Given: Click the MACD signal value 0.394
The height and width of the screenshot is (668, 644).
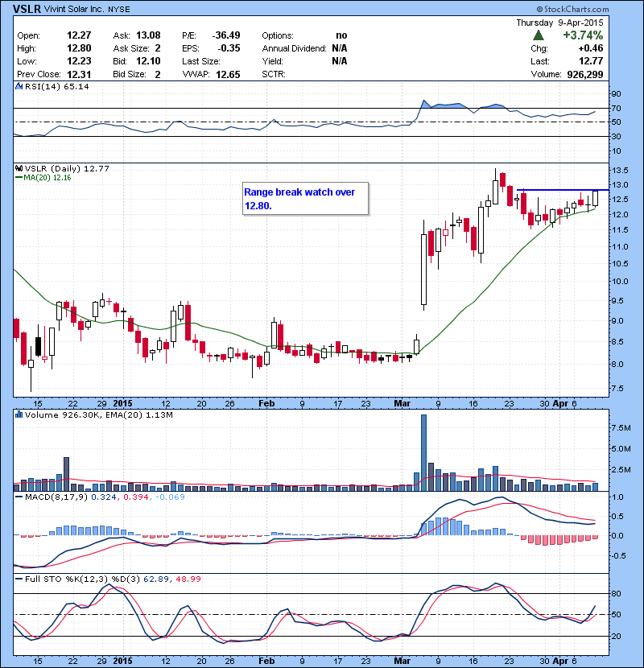Looking at the screenshot, I should click(x=135, y=497).
